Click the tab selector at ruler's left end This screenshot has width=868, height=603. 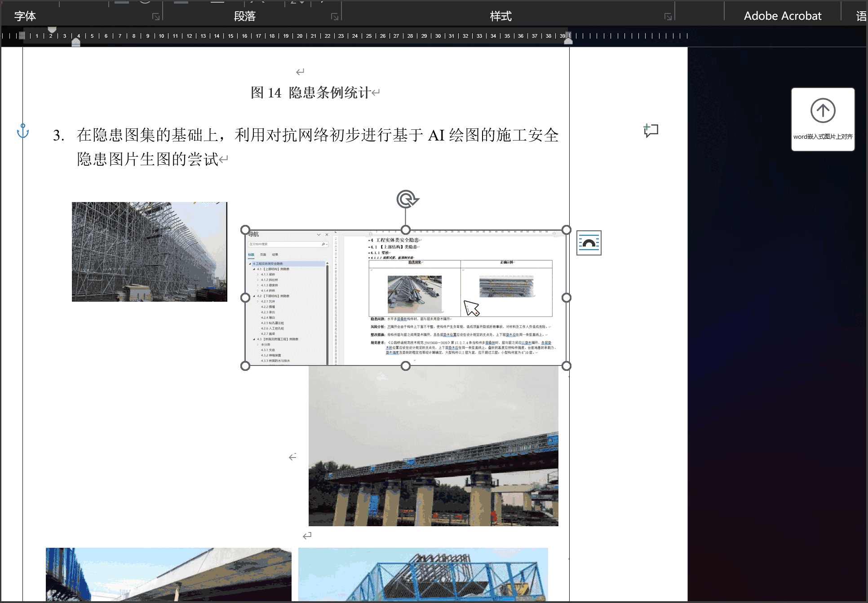point(22,35)
